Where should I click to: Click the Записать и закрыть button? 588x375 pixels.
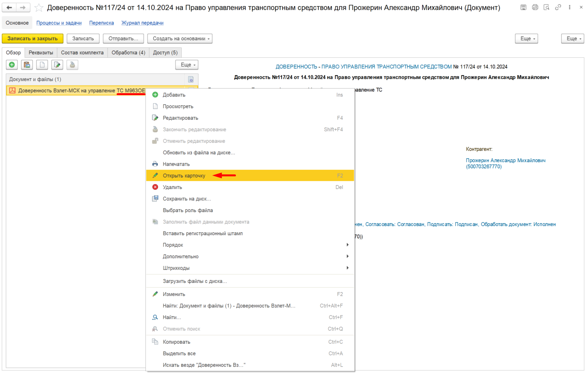point(33,39)
